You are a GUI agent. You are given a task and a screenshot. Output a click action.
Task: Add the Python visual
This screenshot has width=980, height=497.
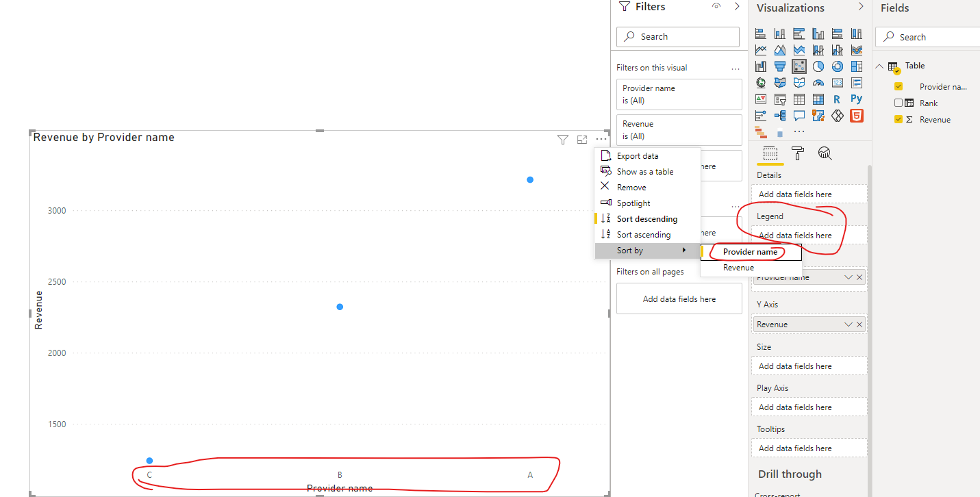click(x=857, y=99)
